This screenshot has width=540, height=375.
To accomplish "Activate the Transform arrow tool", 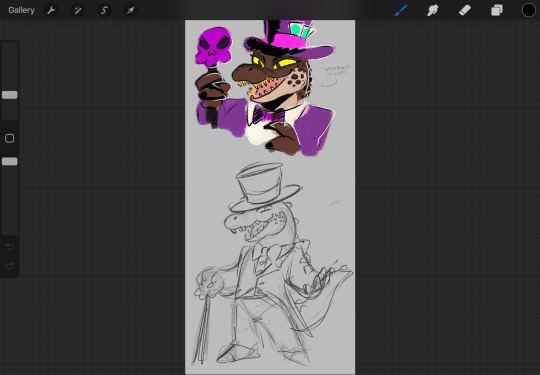I will coord(131,10).
